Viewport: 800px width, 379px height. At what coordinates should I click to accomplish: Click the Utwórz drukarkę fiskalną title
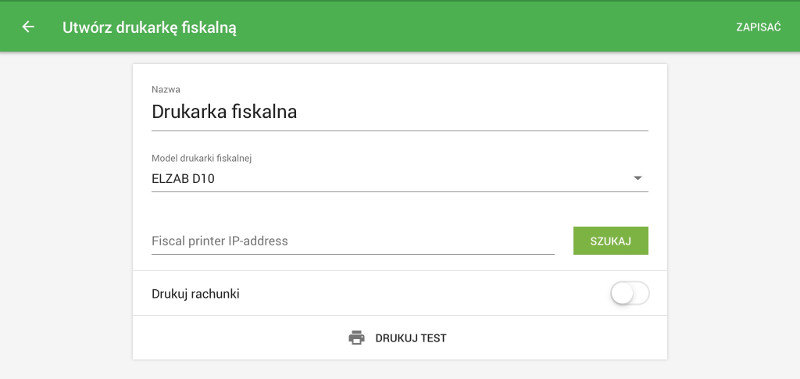point(149,28)
